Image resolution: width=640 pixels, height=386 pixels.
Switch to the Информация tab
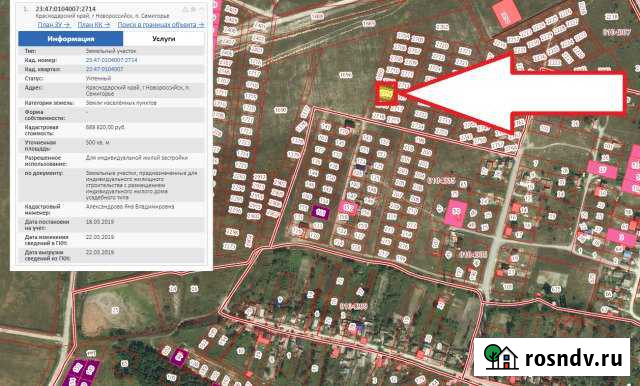[71, 39]
